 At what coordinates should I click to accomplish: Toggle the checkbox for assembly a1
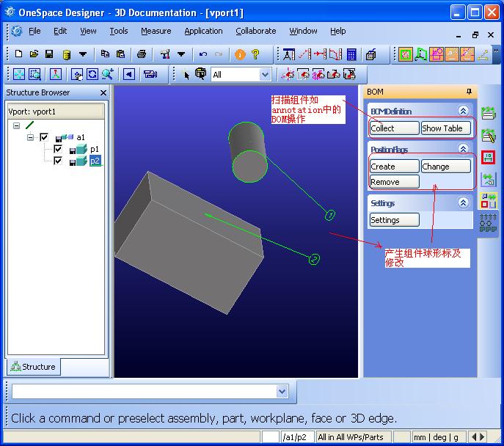point(44,137)
